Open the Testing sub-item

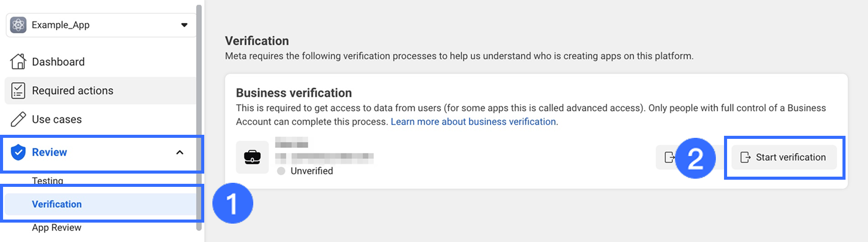tap(47, 180)
